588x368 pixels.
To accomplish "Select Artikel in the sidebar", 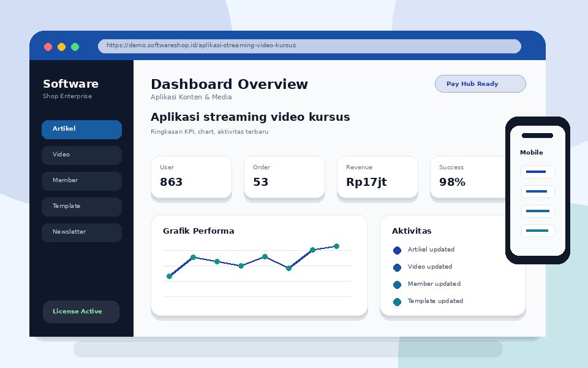I will click(81, 129).
